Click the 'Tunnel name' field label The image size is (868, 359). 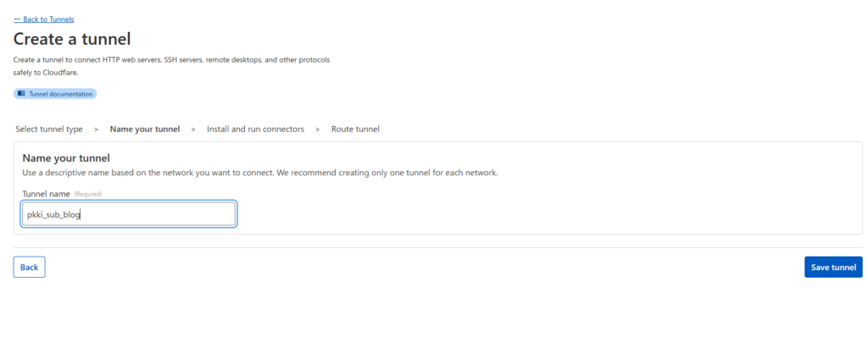point(46,194)
